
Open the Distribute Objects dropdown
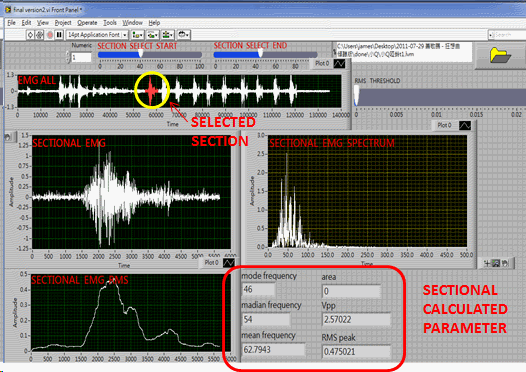pyautogui.click(x=153, y=35)
